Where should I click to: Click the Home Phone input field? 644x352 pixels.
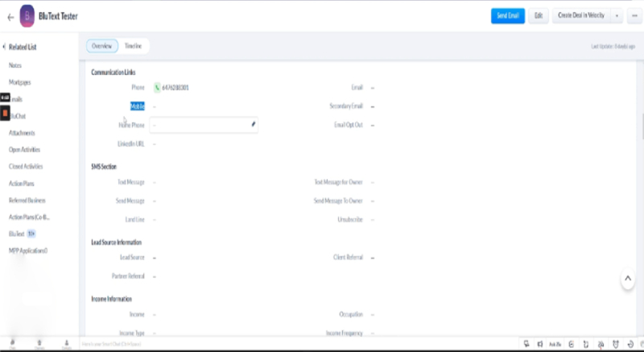(x=204, y=125)
